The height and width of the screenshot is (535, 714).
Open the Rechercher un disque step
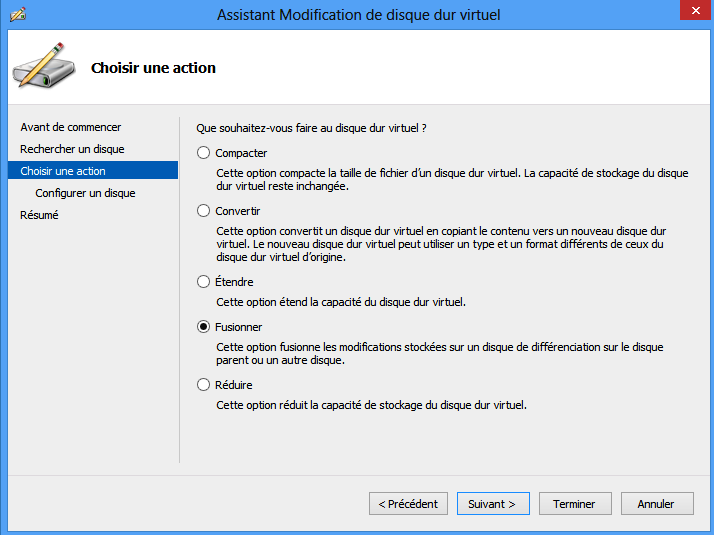(72, 149)
